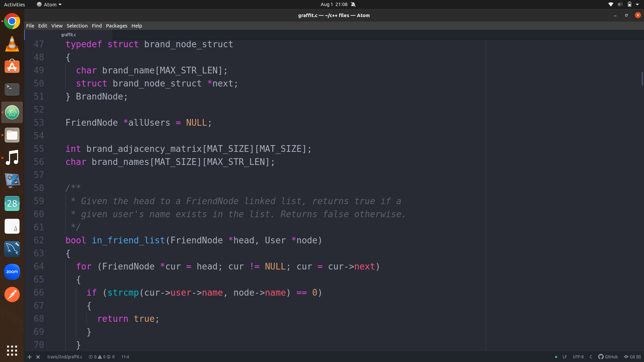Click the editor vertical scrollbar thumb
The height and width of the screenshot is (362, 644).
(x=642, y=78)
